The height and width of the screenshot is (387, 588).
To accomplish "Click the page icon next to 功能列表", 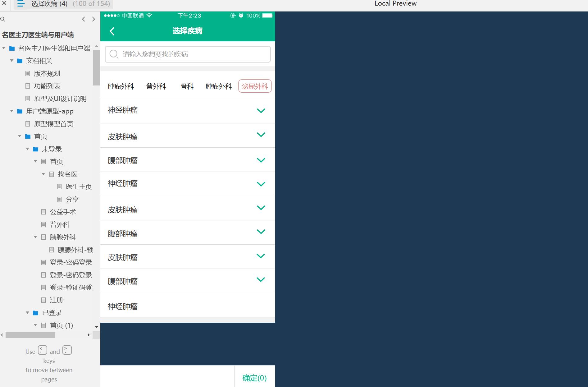I will [28, 86].
